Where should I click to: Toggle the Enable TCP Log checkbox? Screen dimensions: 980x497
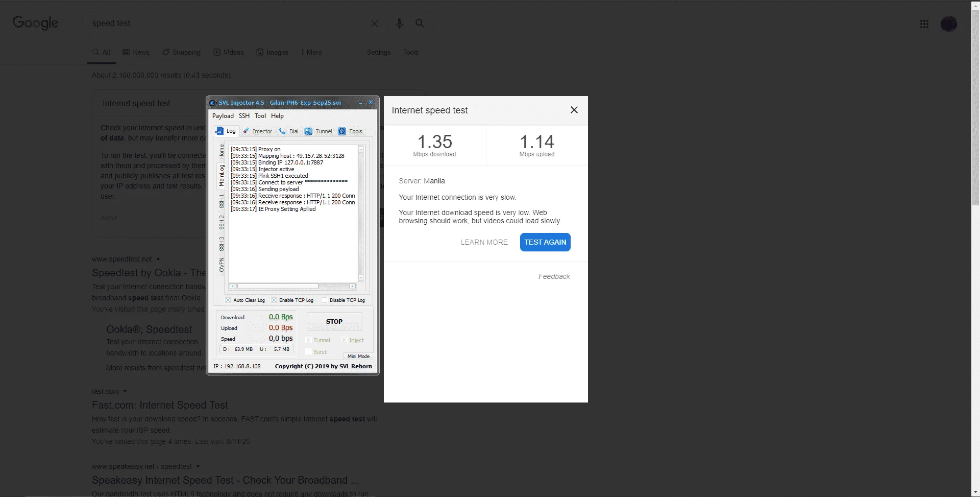pos(274,300)
